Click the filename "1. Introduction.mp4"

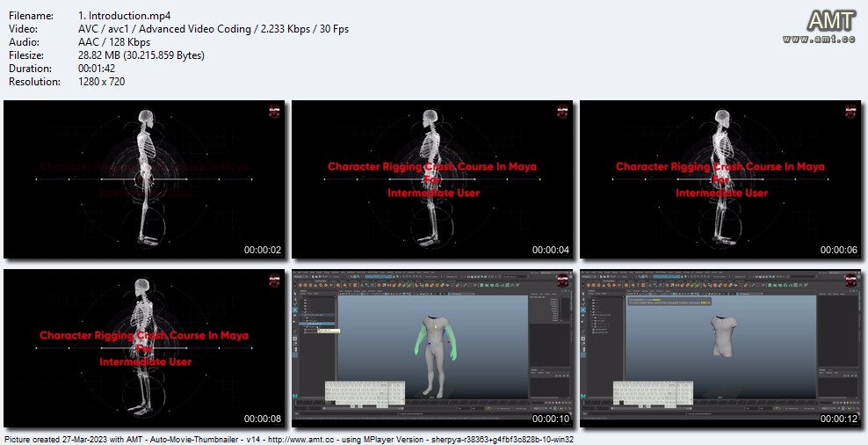(125, 16)
